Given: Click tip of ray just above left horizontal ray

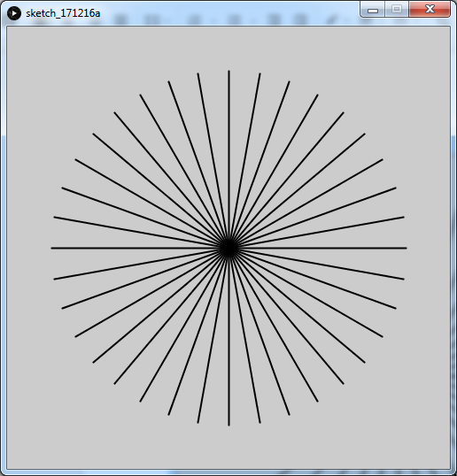Looking at the screenshot, I should tap(55, 218).
